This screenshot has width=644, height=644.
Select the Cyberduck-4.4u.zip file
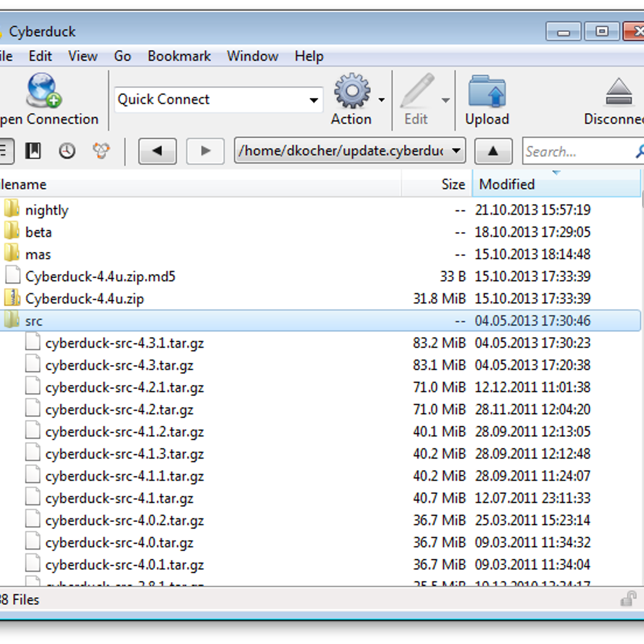tap(85, 299)
